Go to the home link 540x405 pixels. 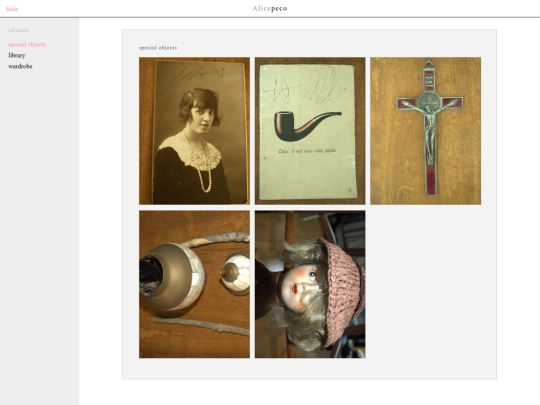(12, 9)
